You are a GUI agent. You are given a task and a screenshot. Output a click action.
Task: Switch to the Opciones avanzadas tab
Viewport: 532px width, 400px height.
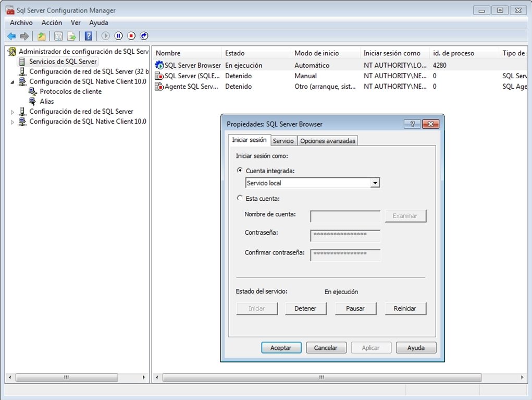(x=327, y=141)
